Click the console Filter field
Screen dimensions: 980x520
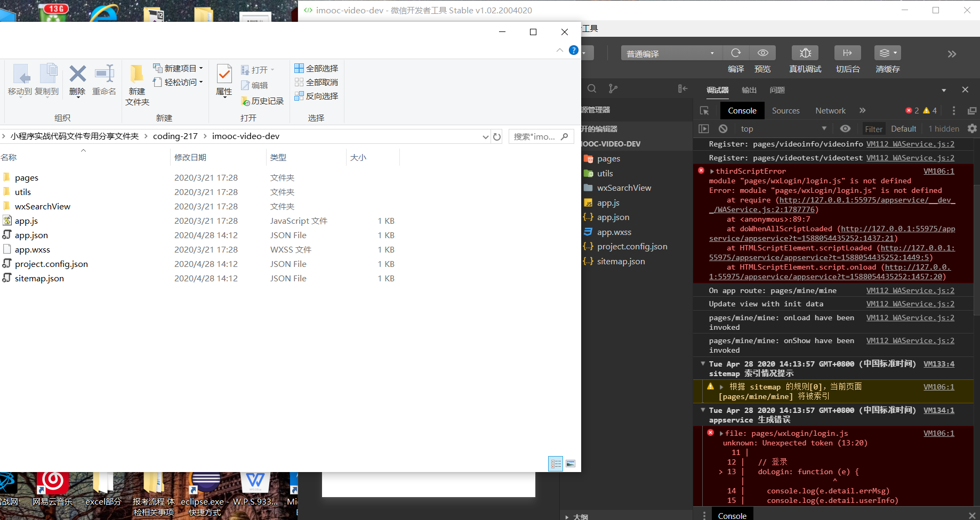[873, 129]
